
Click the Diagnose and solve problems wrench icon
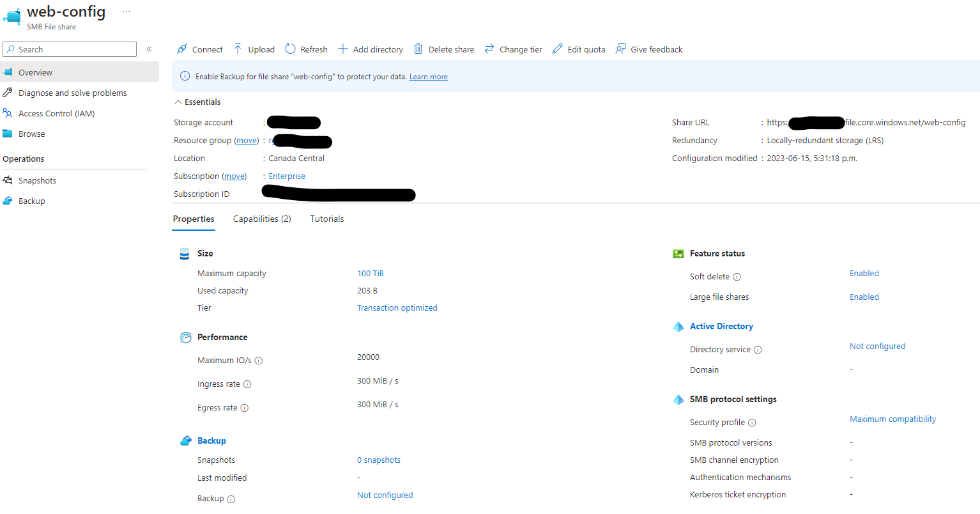pyautogui.click(x=8, y=93)
